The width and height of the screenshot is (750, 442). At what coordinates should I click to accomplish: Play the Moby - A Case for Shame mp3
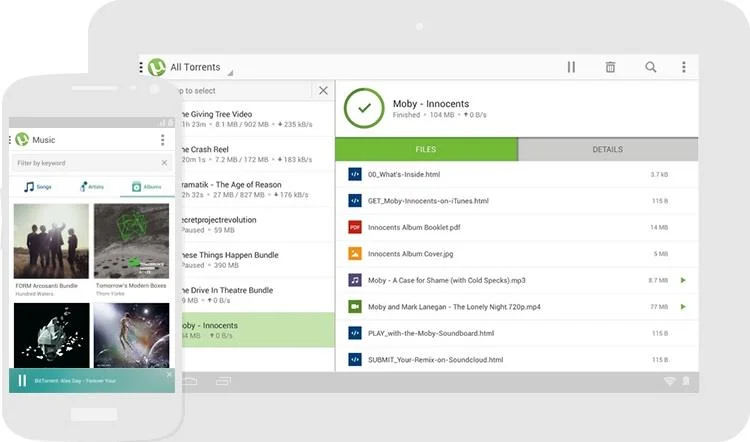tap(684, 280)
